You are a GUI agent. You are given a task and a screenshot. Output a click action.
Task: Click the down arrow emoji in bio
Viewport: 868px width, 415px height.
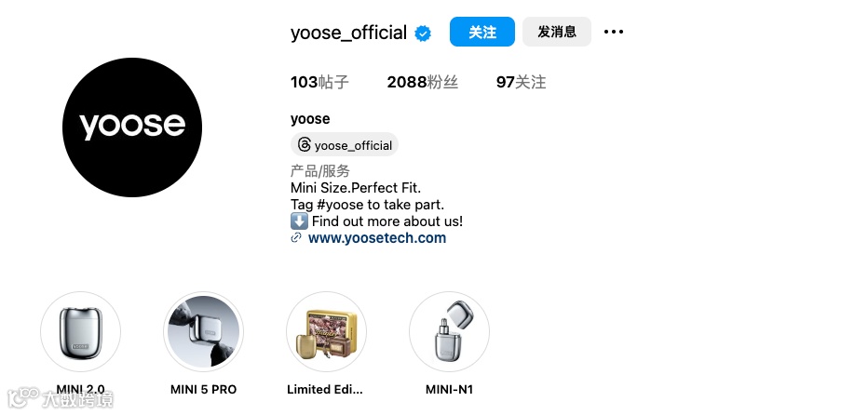(299, 221)
